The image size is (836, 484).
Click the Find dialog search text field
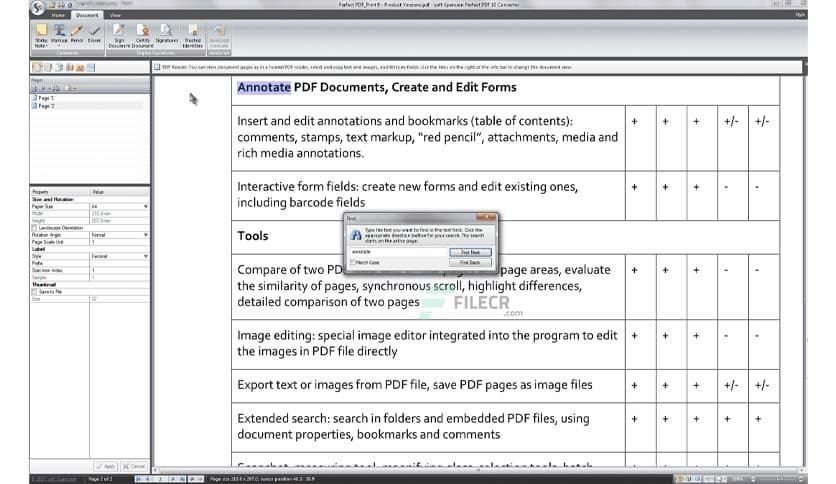point(398,252)
